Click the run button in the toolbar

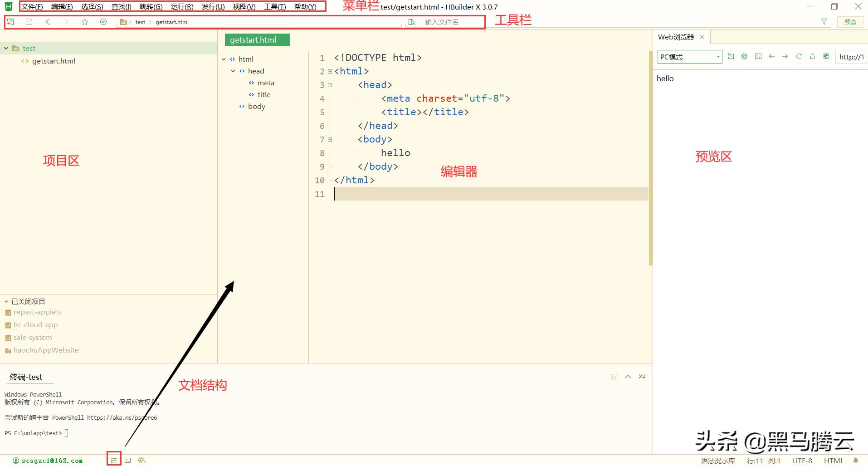103,22
